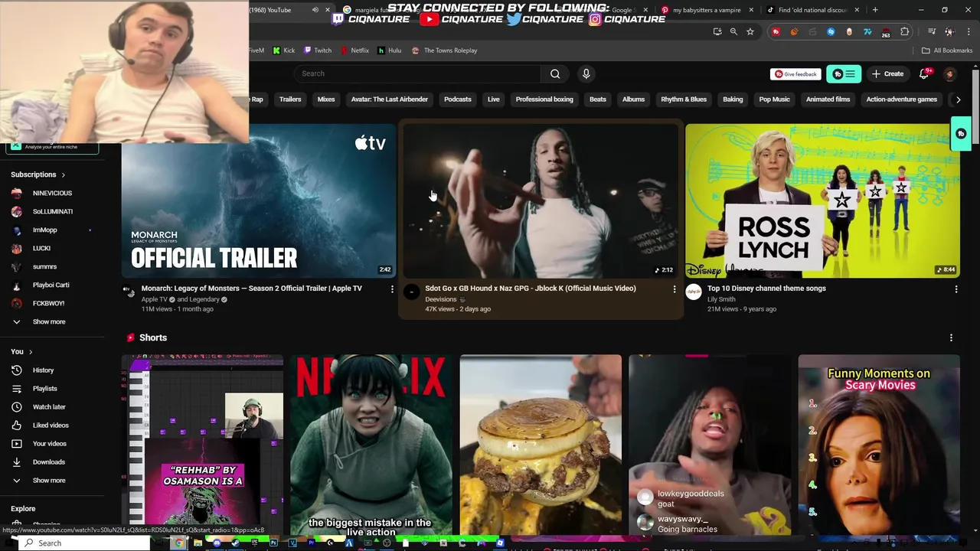Open the Kick bookmark
980x551 pixels.
click(284, 51)
